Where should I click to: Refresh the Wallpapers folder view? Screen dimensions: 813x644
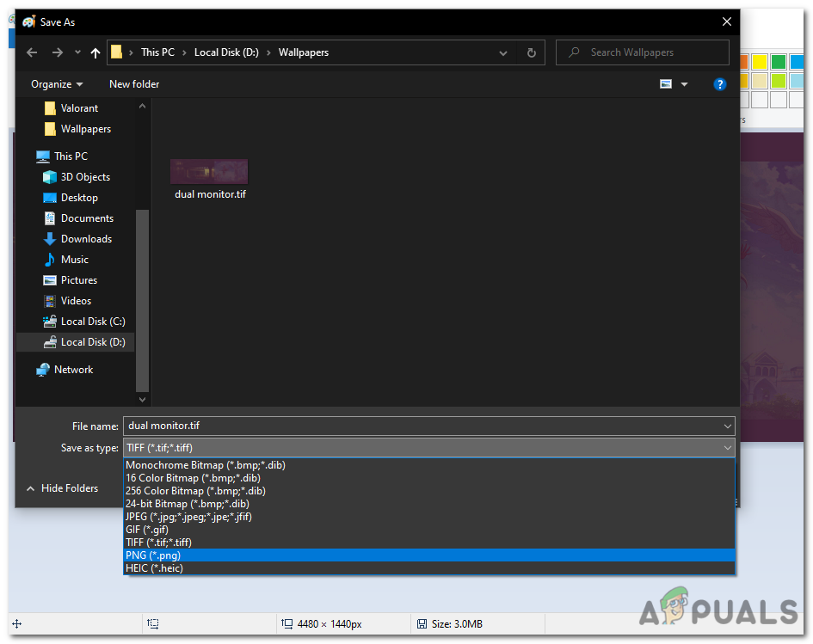pos(531,52)
